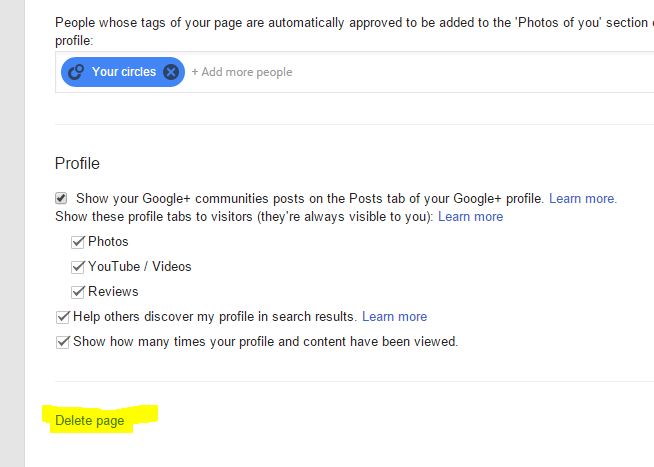Toggle the Photos tab checkbox
This screenshot has width=654, height=467.
coord(78,241)
